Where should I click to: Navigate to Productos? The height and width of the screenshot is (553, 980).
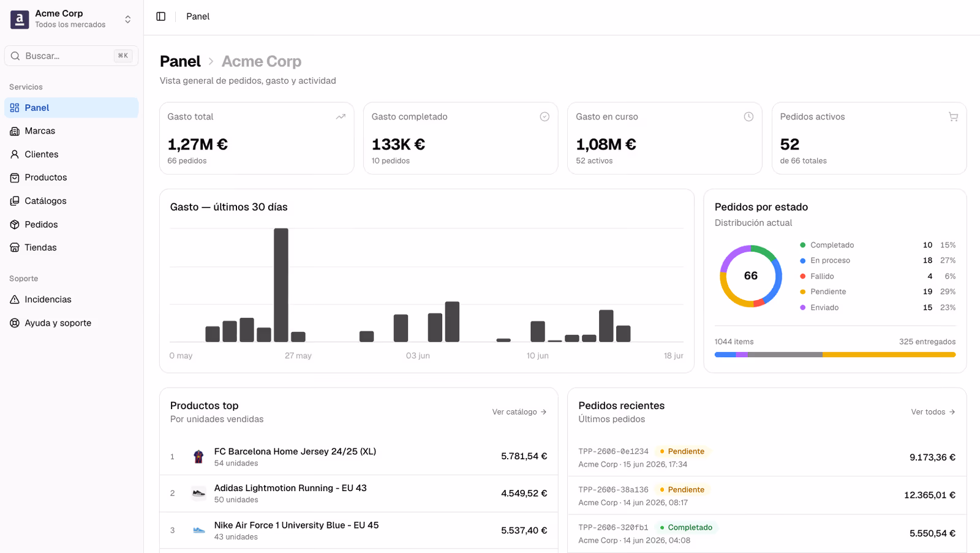pos(72,178)
